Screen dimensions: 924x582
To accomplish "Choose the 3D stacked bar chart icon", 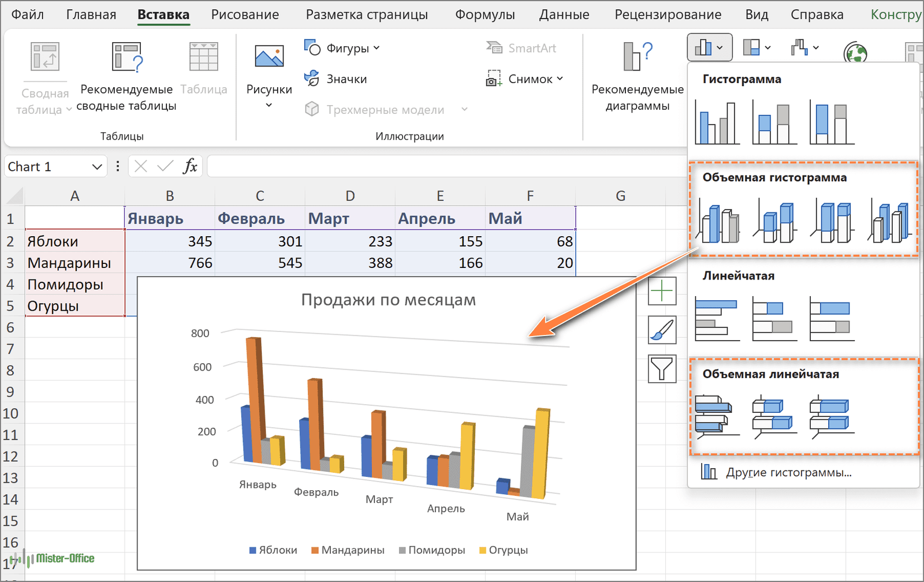I will [774, 415].
